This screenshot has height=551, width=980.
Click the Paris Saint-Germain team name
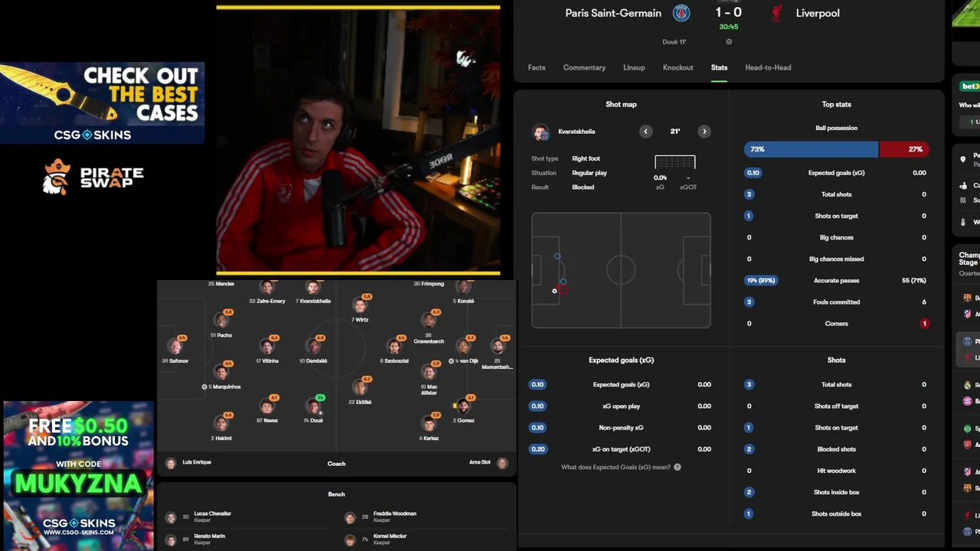tap(613, 13)
